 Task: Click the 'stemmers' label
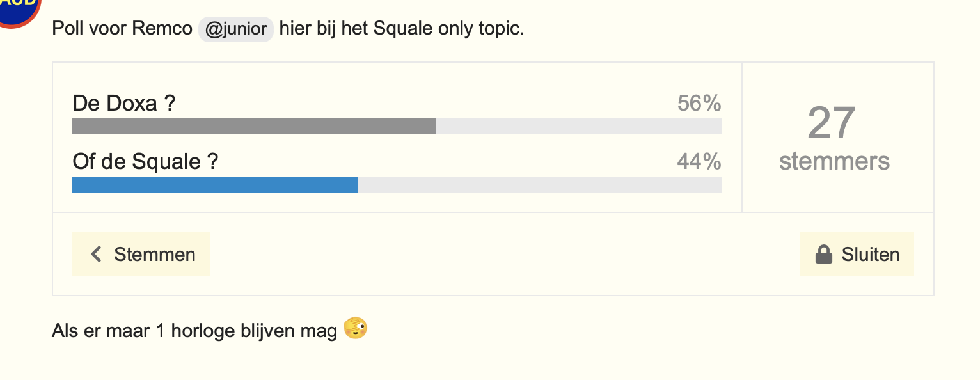(834, 161)
